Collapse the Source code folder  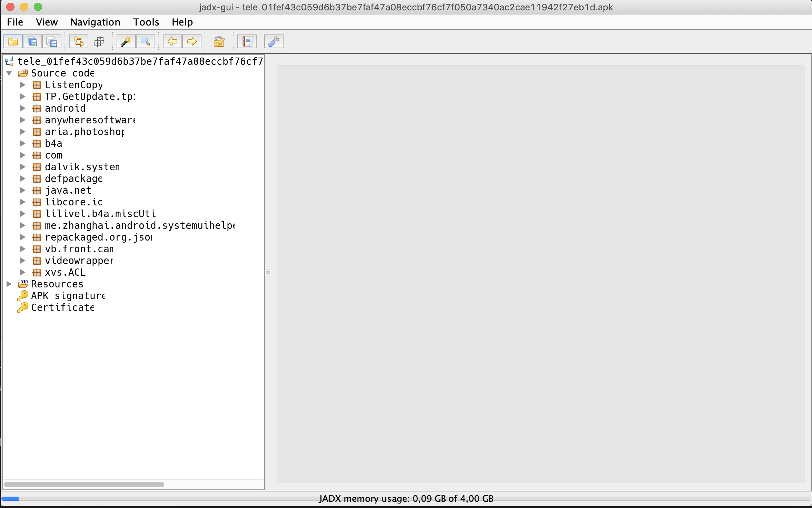tap(9, 73)
